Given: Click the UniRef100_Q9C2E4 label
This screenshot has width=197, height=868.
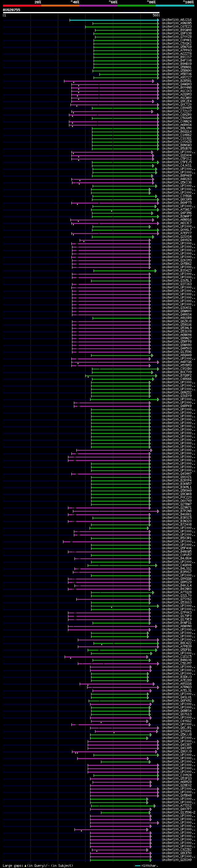Looking at the screenshot, I should [177, 101].
